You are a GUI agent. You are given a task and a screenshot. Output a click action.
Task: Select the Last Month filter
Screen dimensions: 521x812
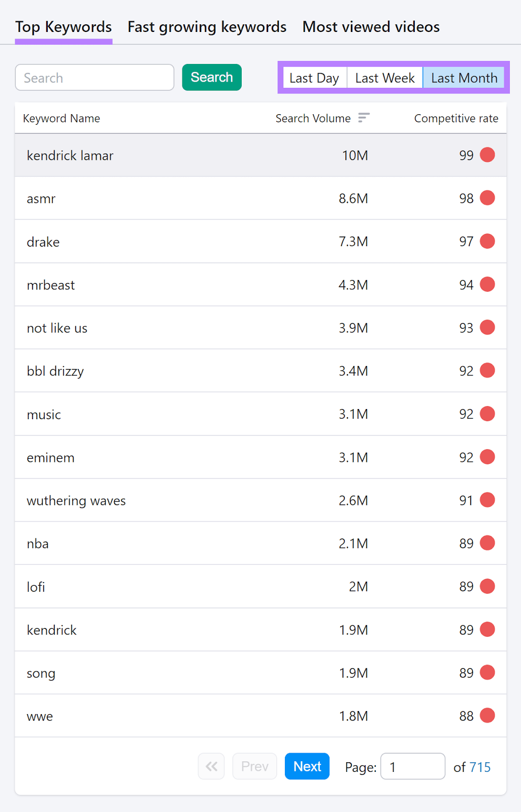click(463, 77)
